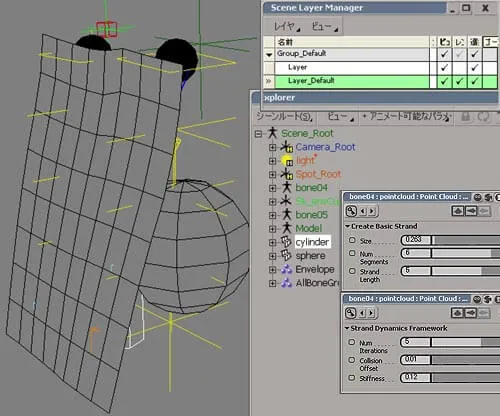Open the ビュー menu in Layer Manager
Screen dimensions: 500x416
click(324, 26)
